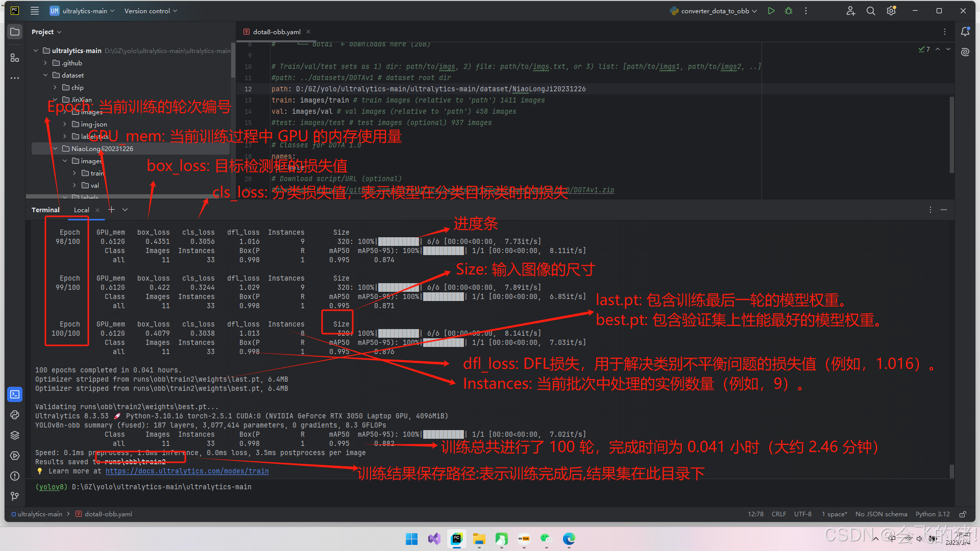Toggle read-only lock icon in status bar
Viewport: 980px width, 551px height.
point(963,514)
